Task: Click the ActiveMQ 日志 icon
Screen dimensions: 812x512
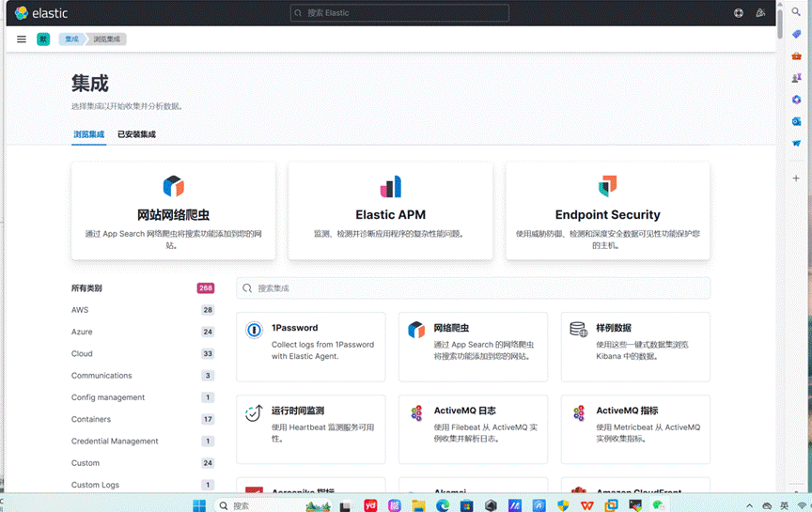Action: (x=416, y=412)
